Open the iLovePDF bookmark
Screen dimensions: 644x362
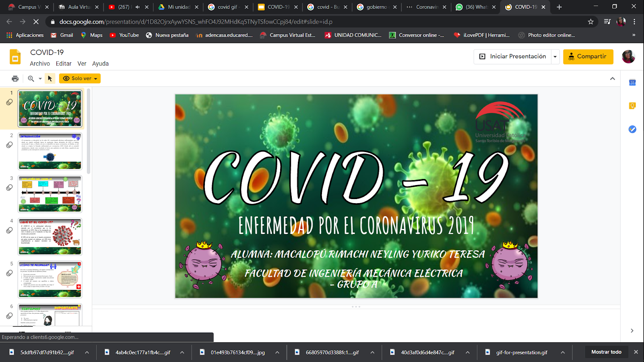482,35
